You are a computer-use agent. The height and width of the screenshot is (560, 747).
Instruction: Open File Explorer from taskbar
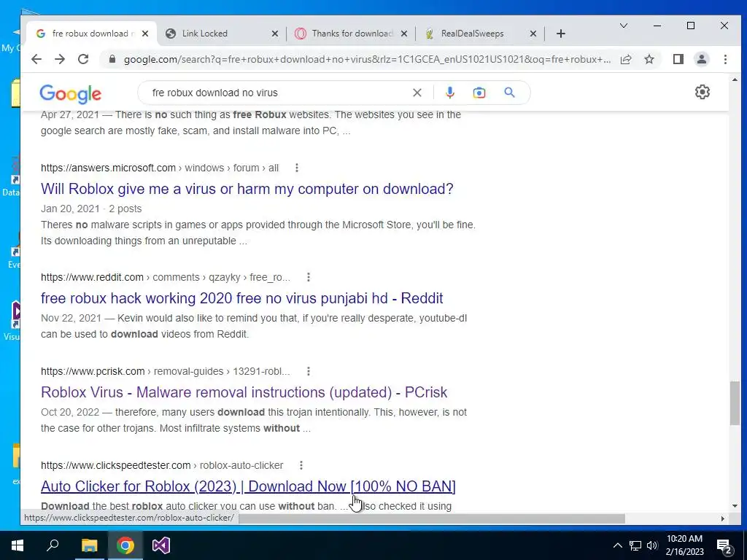[89, 545]
